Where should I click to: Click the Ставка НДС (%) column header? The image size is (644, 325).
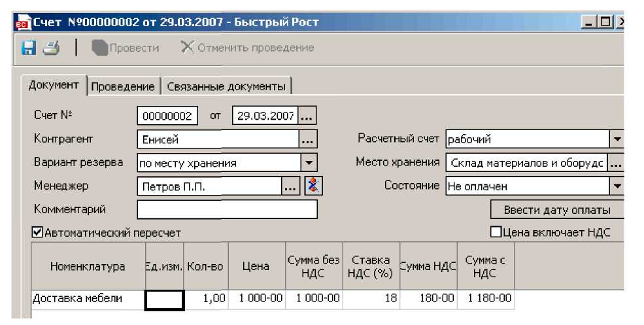[x=371, y=266]
